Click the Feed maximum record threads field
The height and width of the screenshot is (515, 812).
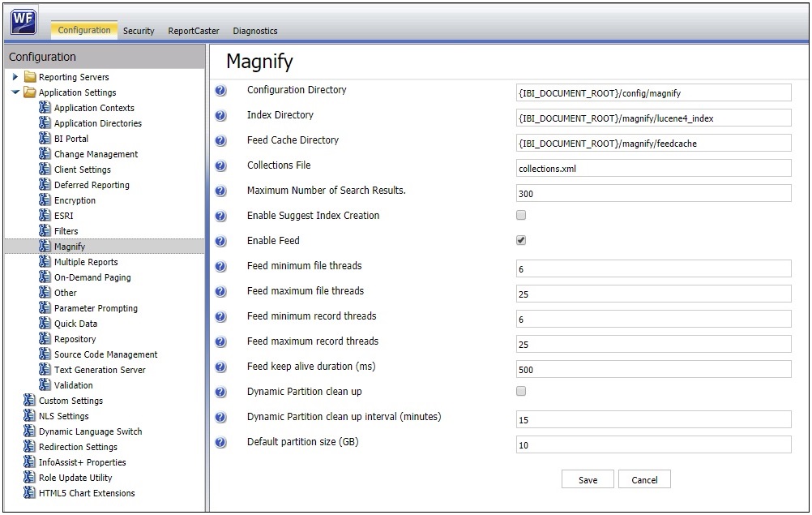pos(653,344)
